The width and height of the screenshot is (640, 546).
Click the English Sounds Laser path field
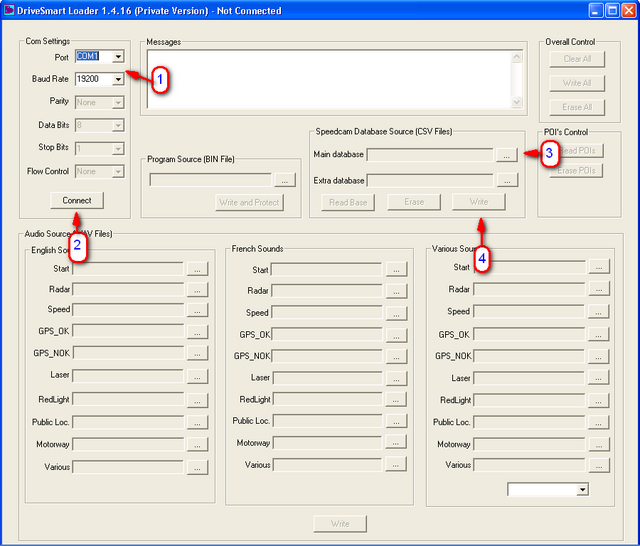pos(128,376)
